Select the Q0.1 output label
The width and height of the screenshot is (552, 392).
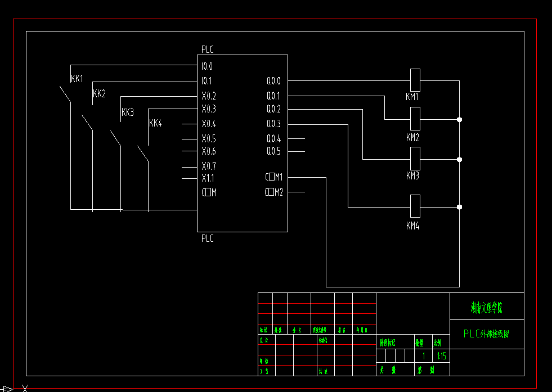coord(273,96)
